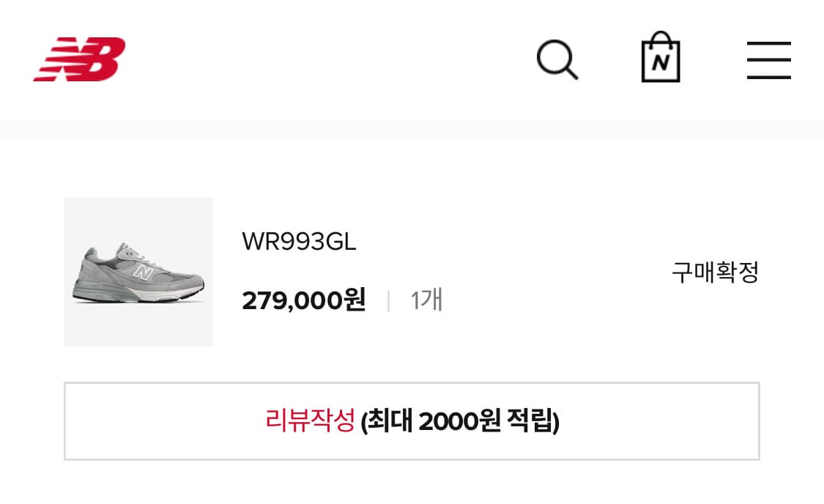824x504 pixels.
Task: Open the WR993GL product name
Action: pyautogui.click(x=298, y=242)
